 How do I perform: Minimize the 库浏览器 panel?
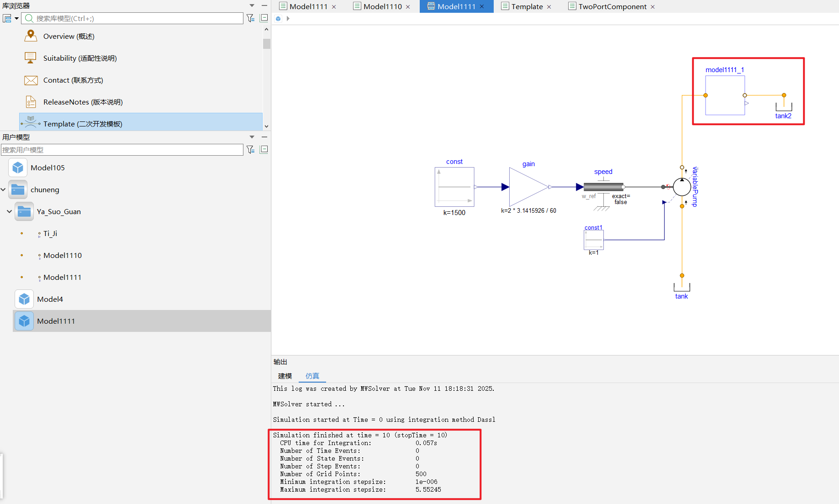[x=264, y=5]
